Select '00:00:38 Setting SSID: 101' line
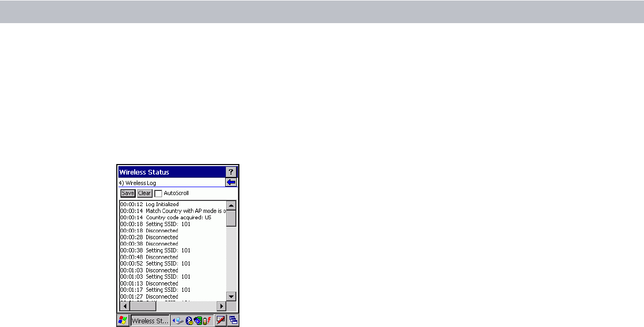Screen dimensions: 644x327 tap(155, 250)
